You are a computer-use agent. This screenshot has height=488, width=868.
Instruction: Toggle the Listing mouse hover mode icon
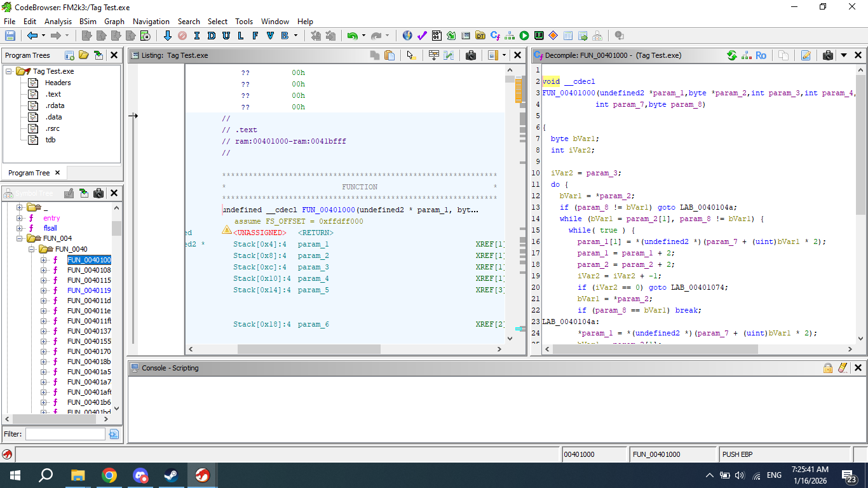410,55
